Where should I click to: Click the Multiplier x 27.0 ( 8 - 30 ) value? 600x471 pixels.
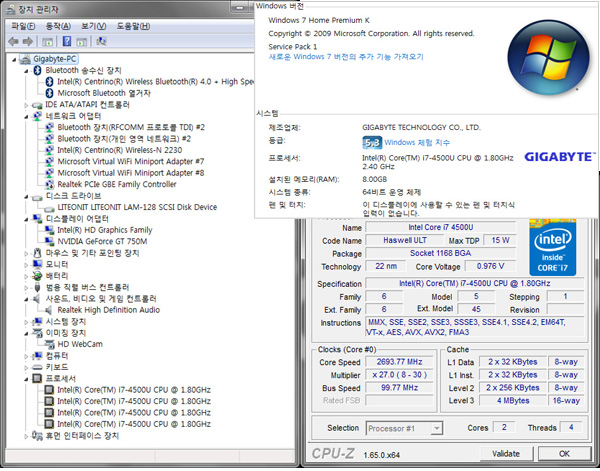[x=399, y=375]
